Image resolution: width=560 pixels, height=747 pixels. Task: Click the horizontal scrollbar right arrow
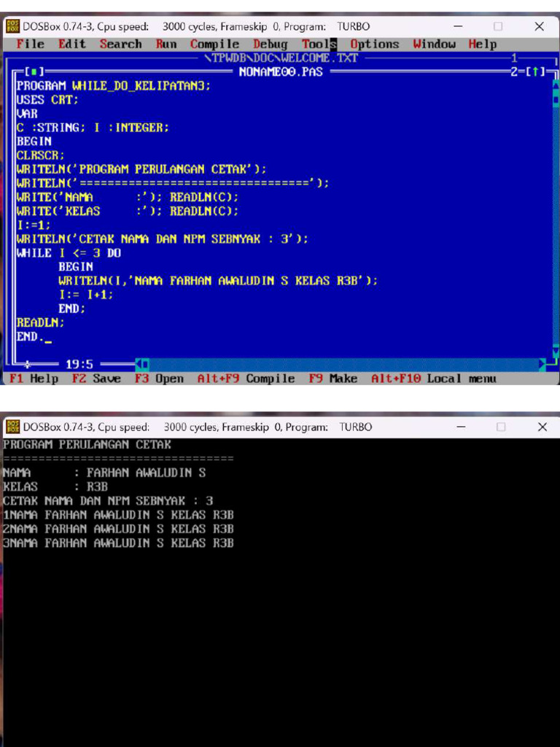(542, 365)
